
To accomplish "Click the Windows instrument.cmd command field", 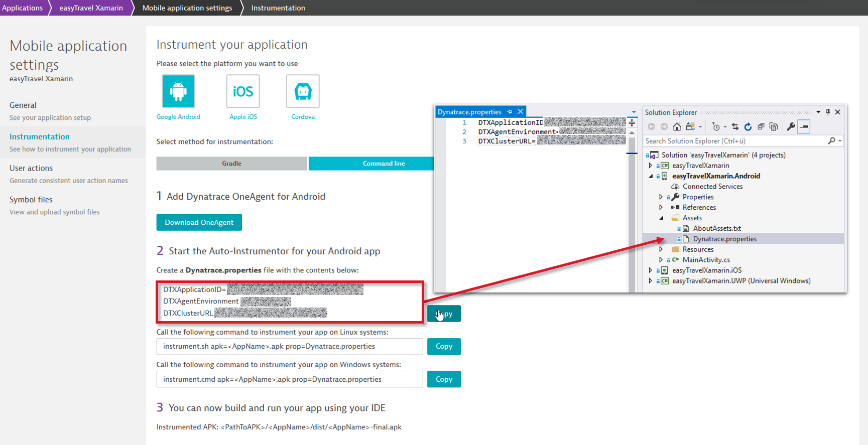I will coord(290,379).
